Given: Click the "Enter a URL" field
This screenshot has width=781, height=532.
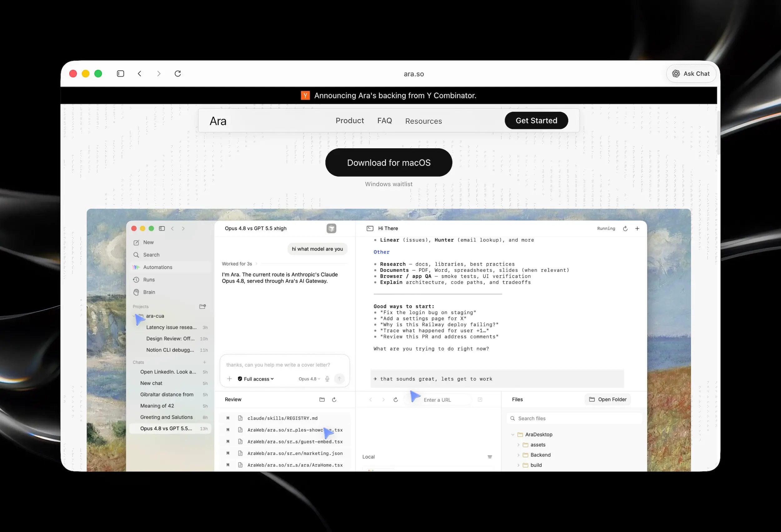Looking at the screenshot, I should (438, 400).
